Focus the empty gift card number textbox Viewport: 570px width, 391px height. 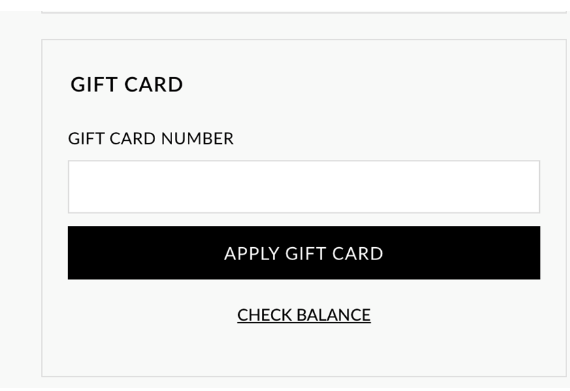click(304, 186)
